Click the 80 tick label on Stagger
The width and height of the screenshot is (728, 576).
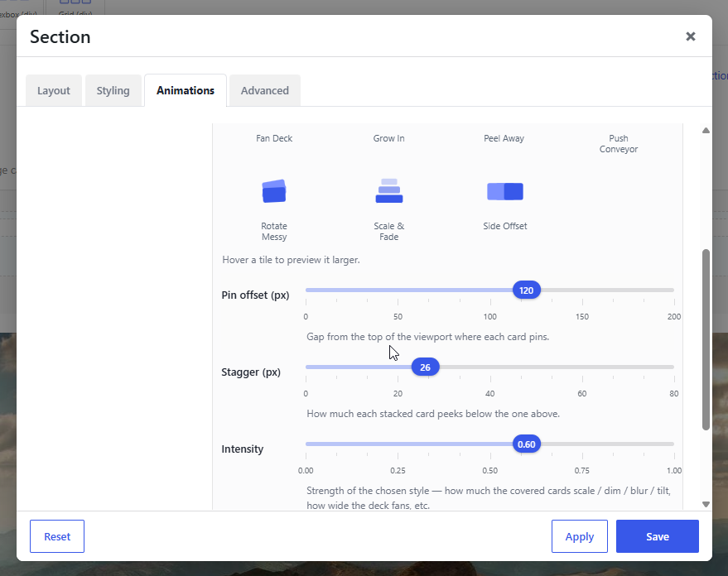[x=674, y=394]
